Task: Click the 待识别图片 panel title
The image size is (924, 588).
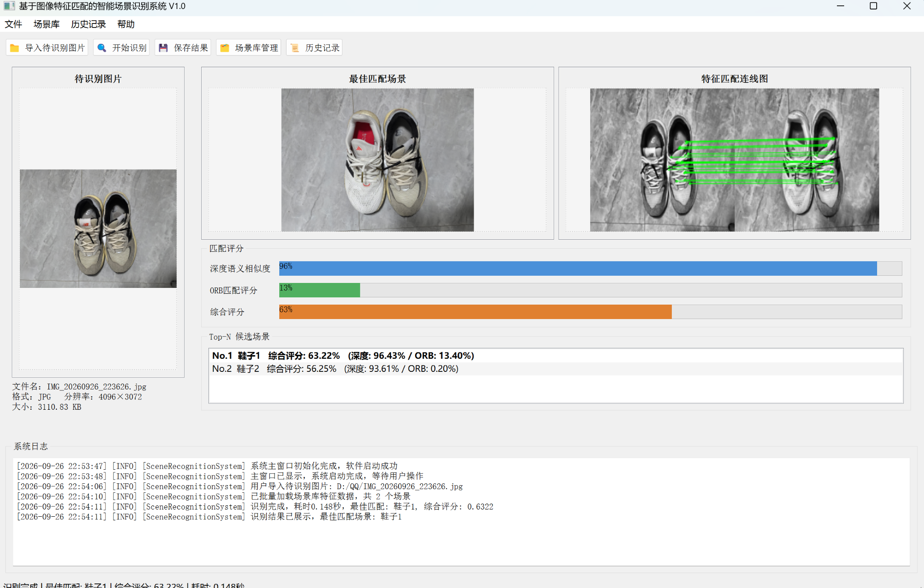Action: click(98, 79)
